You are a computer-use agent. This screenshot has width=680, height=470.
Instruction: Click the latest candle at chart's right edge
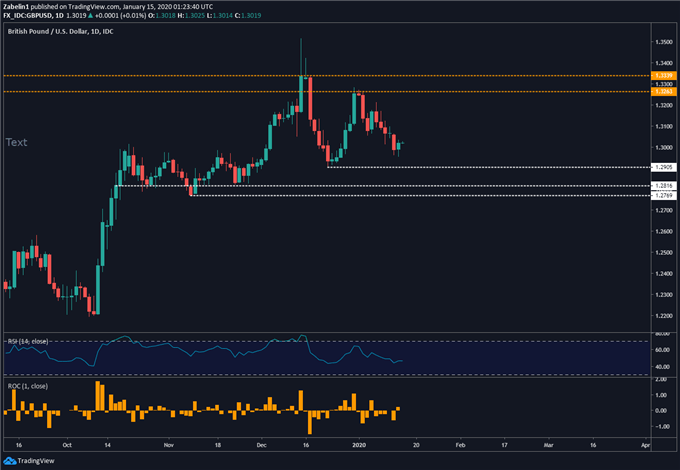tap(403, 143)
